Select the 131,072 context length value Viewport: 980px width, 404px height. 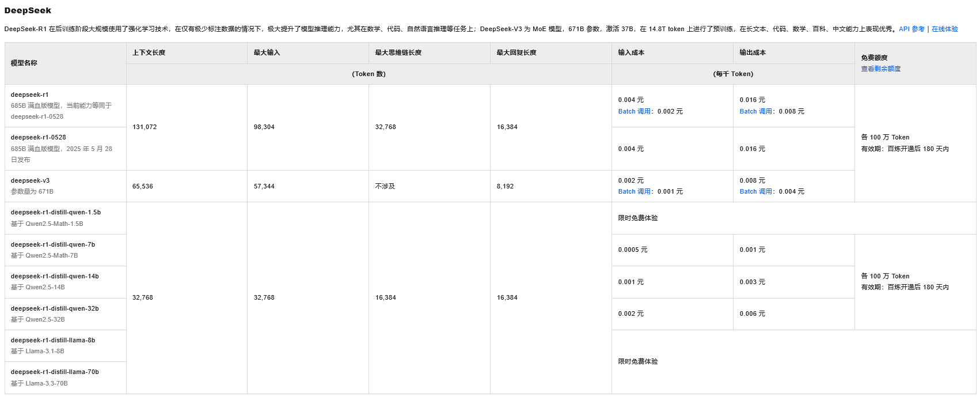(145, 127)
